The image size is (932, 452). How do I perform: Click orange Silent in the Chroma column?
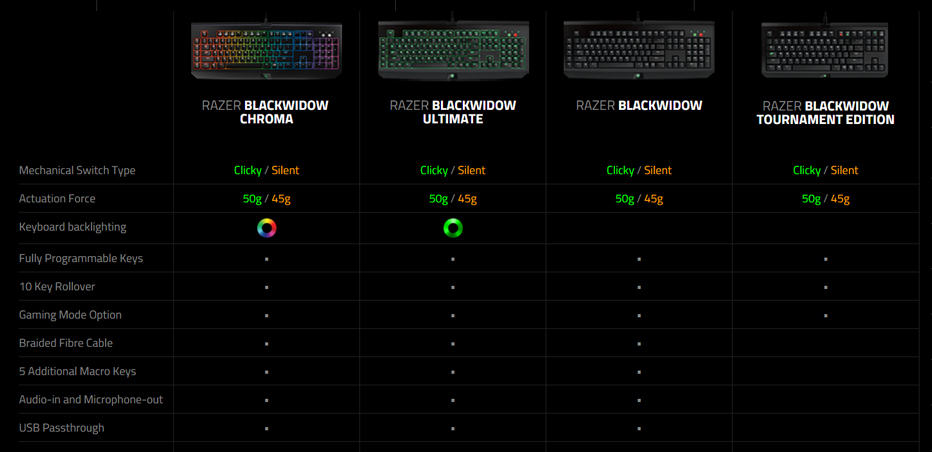(x=285, y=171)
